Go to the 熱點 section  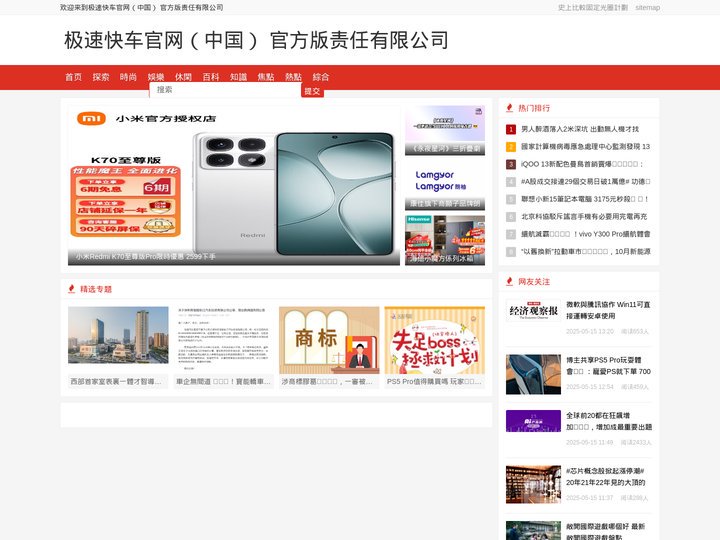point(293,77)
